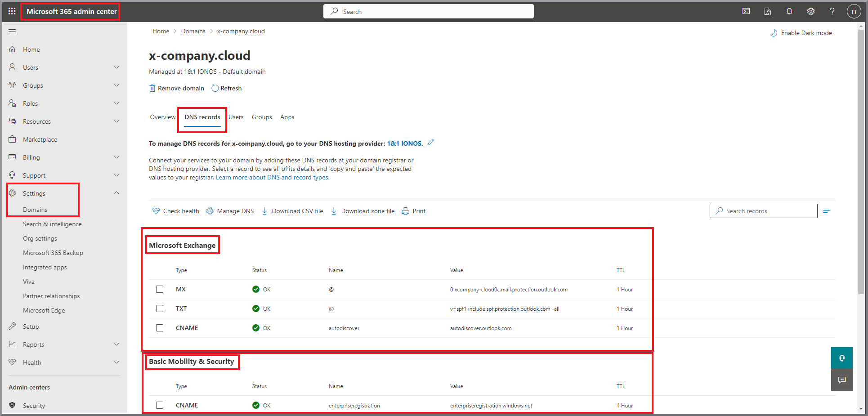Click Domains breadcrumb link

(193, 31)
